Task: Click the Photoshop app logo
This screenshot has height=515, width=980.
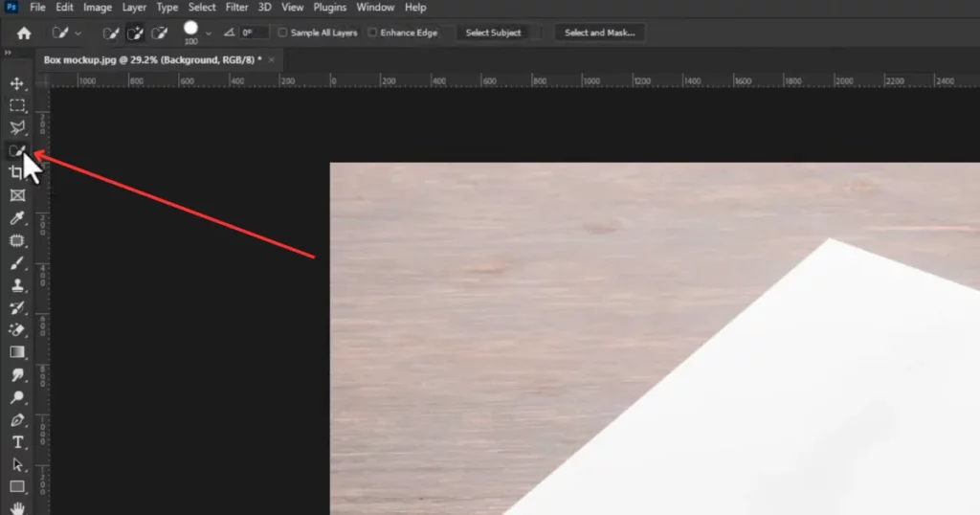Action: point(11,8)
